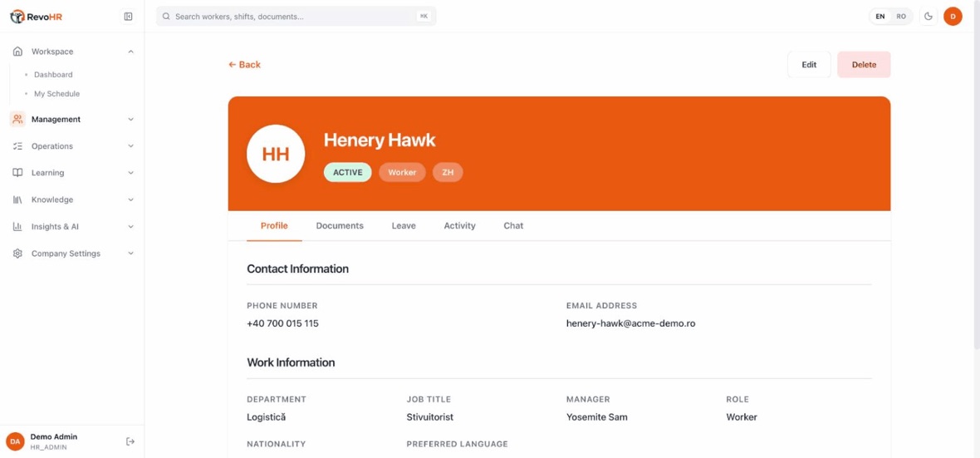Switch language to RO
The width and height of the screenshot is (980, 458).
pyautogui.click(x=901, y=17)
